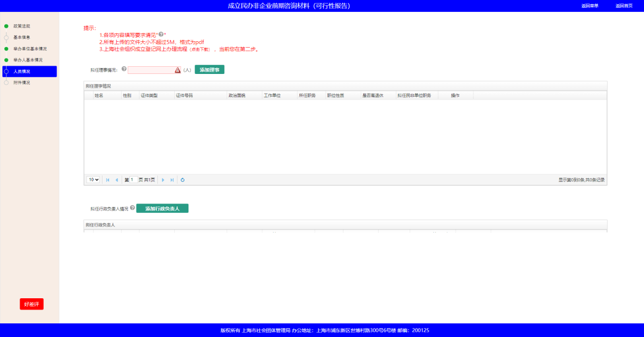This screenshot has height=337, width=644.
Task: Open 政策法规 in the sidebar
Action: pyautogui.click(x=22, y=26)
